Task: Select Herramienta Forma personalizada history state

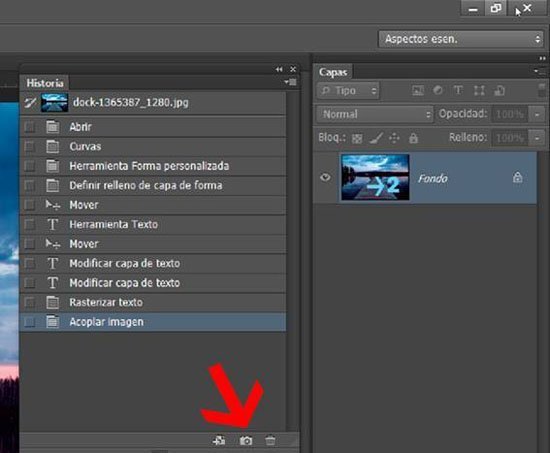Action: point(153,166)
